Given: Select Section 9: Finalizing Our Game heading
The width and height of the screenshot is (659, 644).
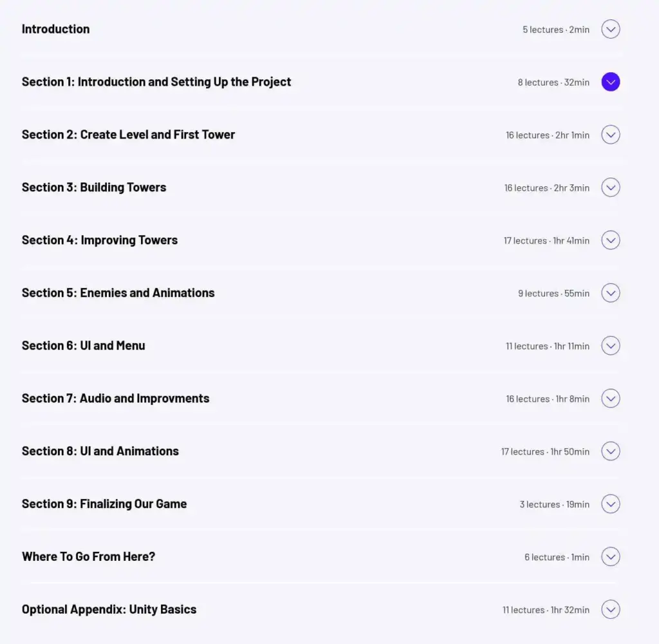Looking at the screenshot, I should 104,504.
